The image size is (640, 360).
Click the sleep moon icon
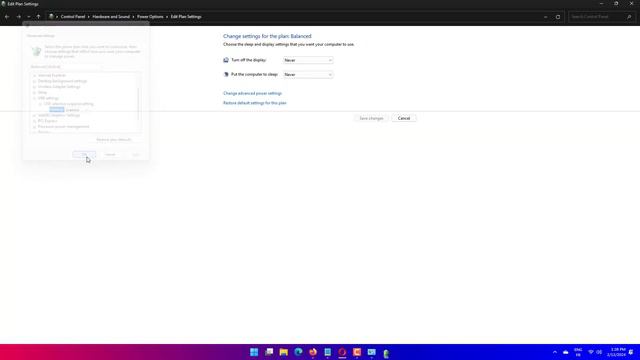tap(226, 74)
